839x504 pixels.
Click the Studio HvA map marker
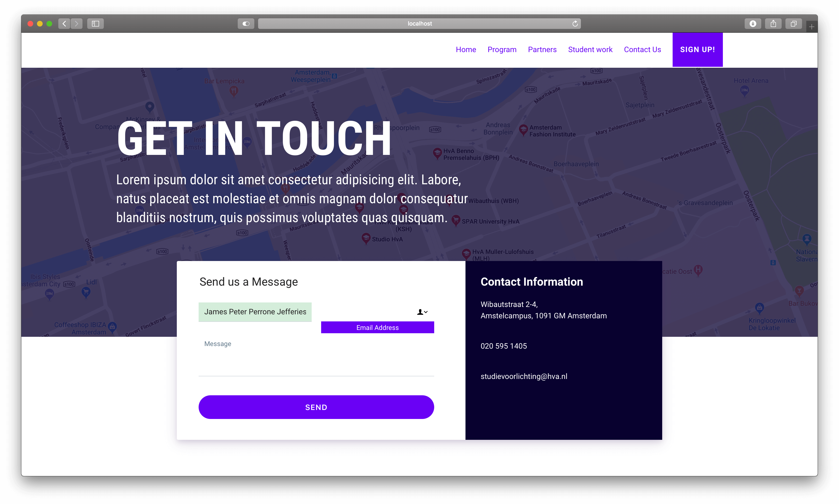pos(366,238)
